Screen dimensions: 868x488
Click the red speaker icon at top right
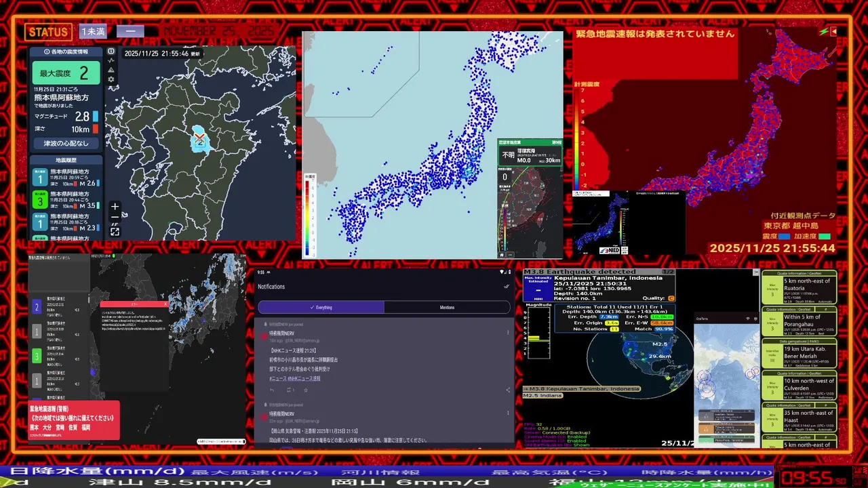tap(833, 31)
